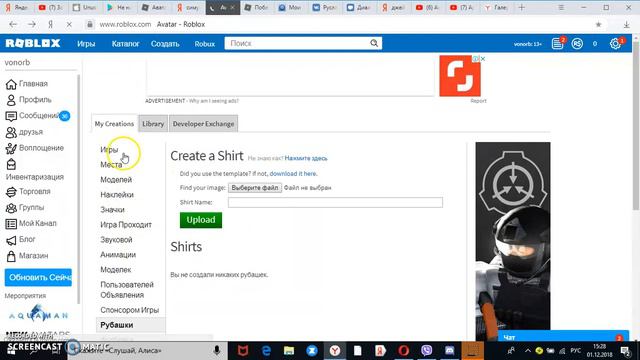Open browser hamburger menu icon
Image resolution: width=640 pixels, height=360 pixels.
[561, 7]
